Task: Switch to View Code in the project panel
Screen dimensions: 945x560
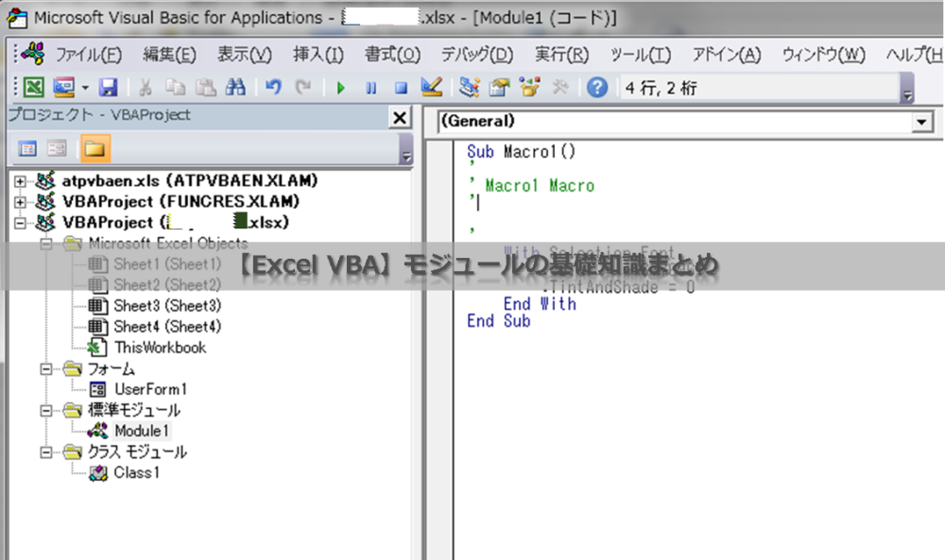Action: pyautogui.click(x=28, y=148)
